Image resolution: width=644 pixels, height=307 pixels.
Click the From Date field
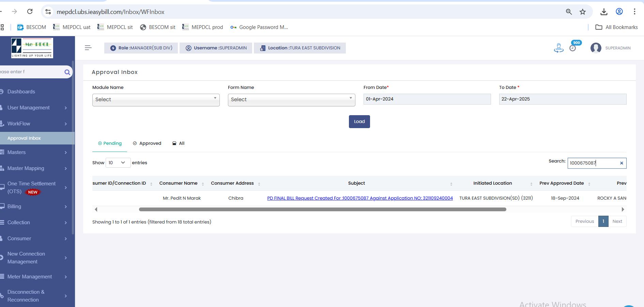pyautogui.click(x=427, y=99)
